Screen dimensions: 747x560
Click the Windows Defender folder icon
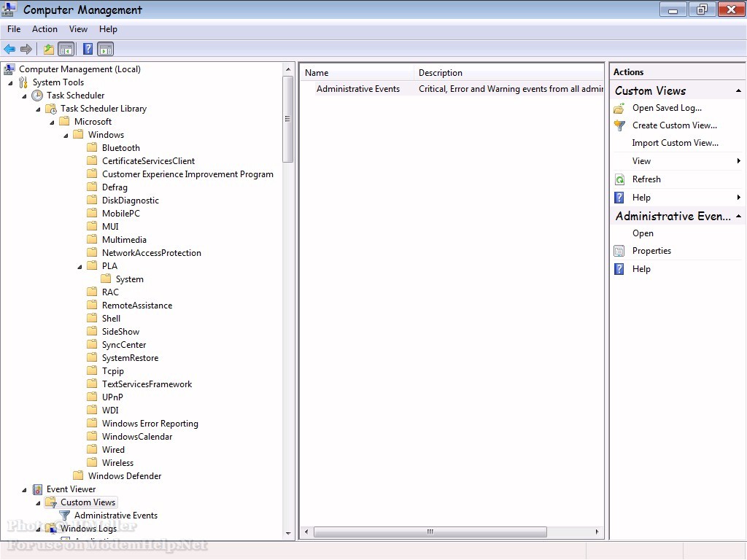[x=78, y=475]
